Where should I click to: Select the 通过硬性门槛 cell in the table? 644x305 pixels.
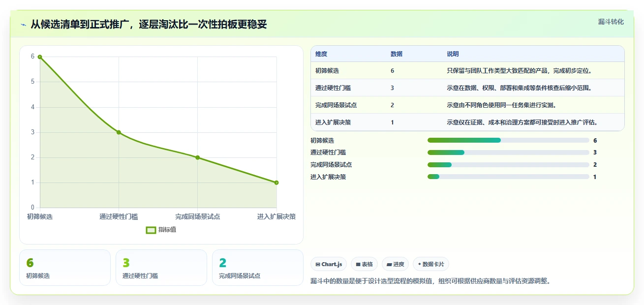[x=333, y=88]
